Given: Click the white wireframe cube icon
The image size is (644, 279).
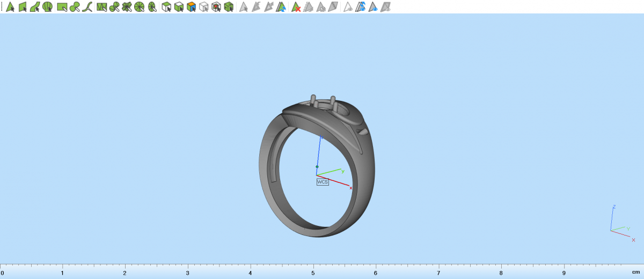Looking at the screenshot, I should (x=203, y=7).
